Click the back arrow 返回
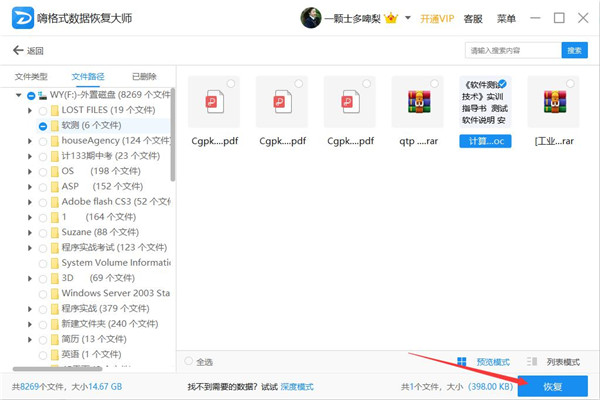This screenshot has height=400, width=600. pyautogui.click(x=30, y=50)
